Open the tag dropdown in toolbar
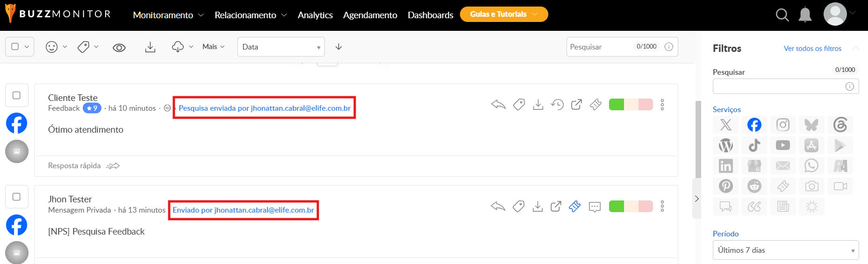Screen dimensions: 868x264 [88, 47]
